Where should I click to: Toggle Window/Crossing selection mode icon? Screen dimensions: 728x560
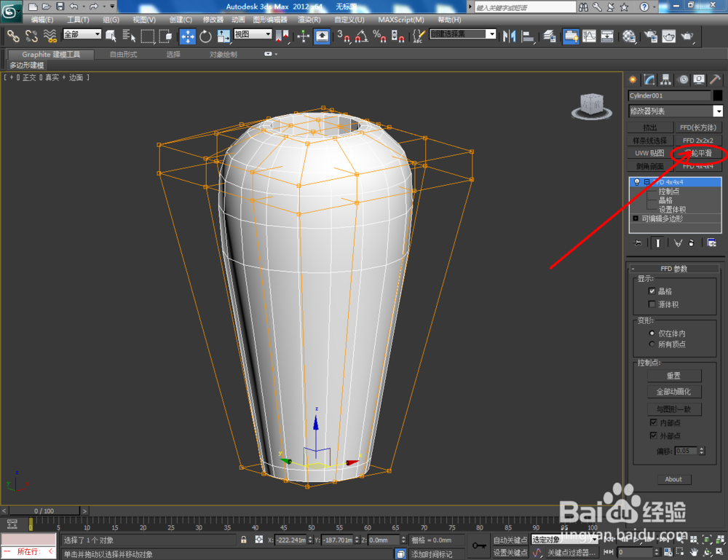(x=165, y=36)
